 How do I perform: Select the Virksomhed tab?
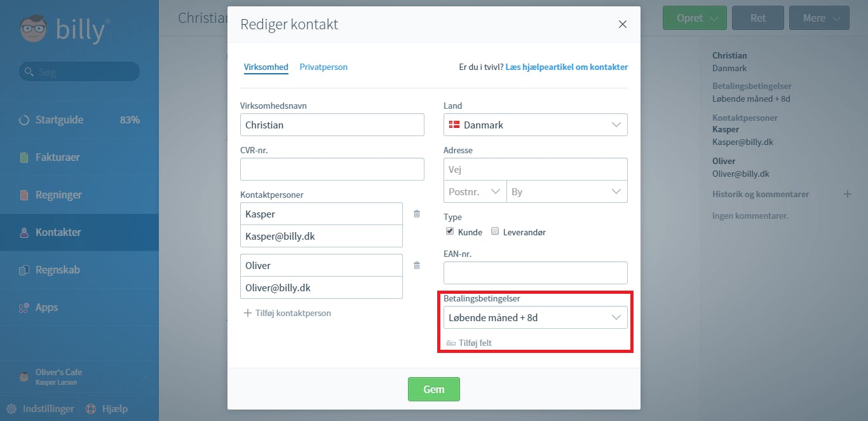point(266,67)
